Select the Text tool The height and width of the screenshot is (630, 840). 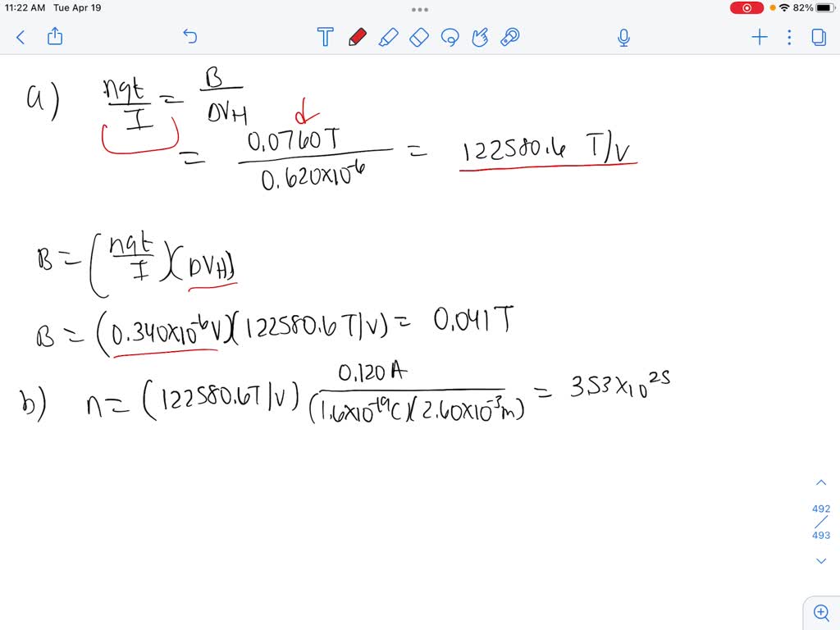coord(325,37)
